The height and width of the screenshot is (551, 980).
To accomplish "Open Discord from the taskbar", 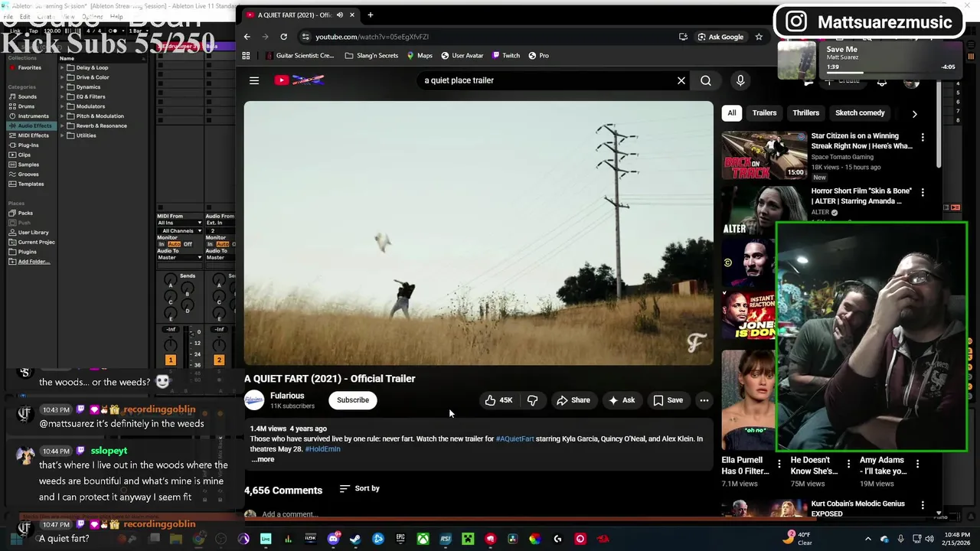I will point(333,539).
